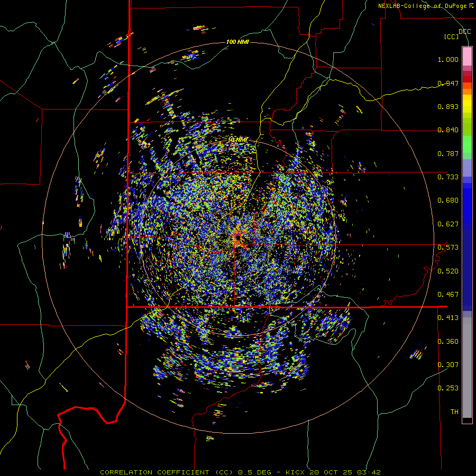
Task: Click the 0.307 scale value
Action: click(x=448, y=364)
